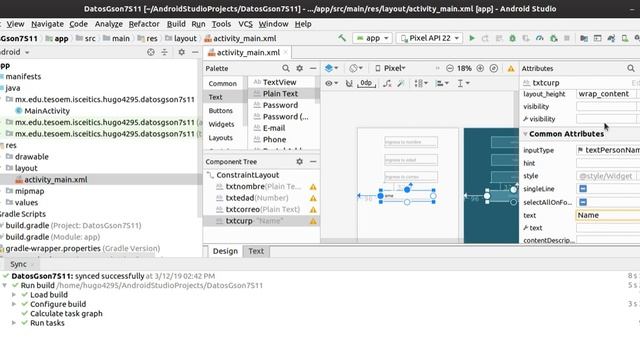The width and height of the screenshot is (640, 360).
Task: Click warning icon next to txtnombre
Action: tap(313, 187)
